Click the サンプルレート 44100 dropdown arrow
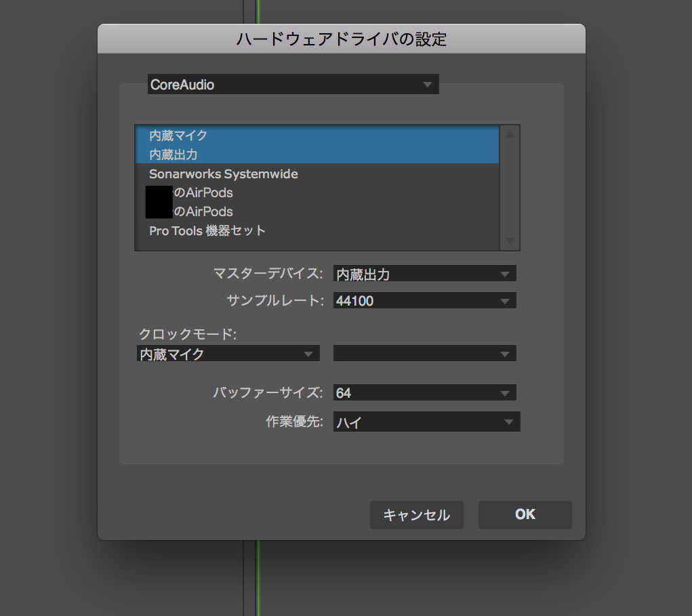 (504, 301)
